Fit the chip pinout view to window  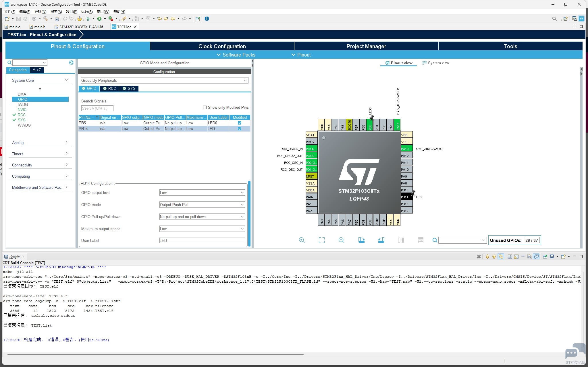point(322,240)
